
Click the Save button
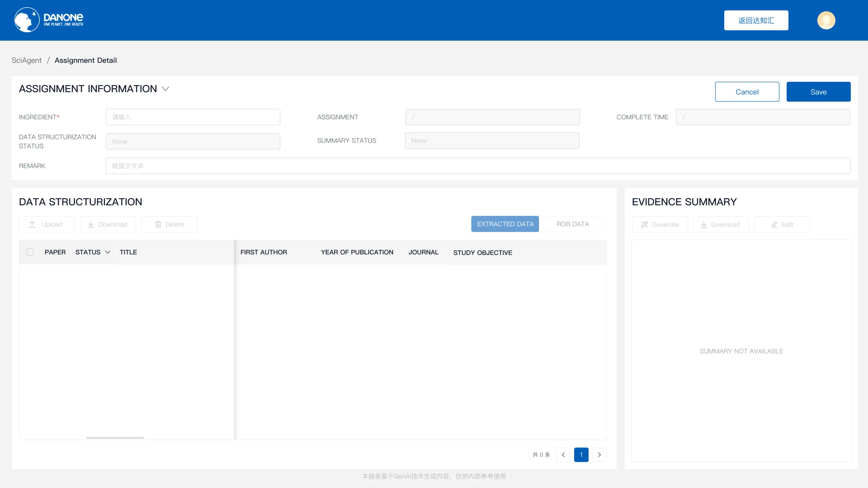[818, 91]
